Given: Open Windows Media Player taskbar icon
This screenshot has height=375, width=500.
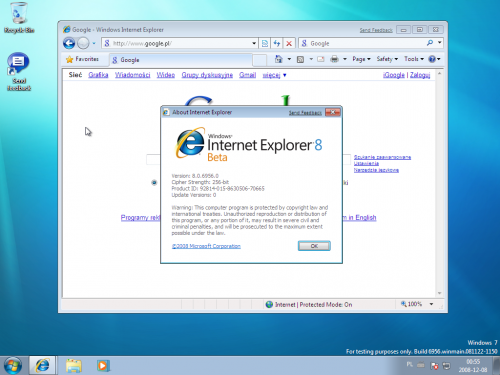Looking at the screenshot, I should pos(103,366).
